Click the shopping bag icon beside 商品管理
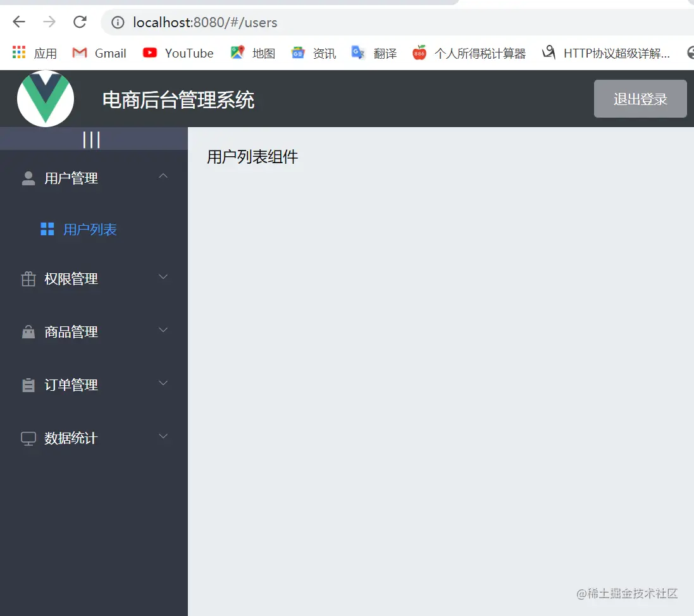This screenshot has width=694, height=616. click(x=28, y=331)
